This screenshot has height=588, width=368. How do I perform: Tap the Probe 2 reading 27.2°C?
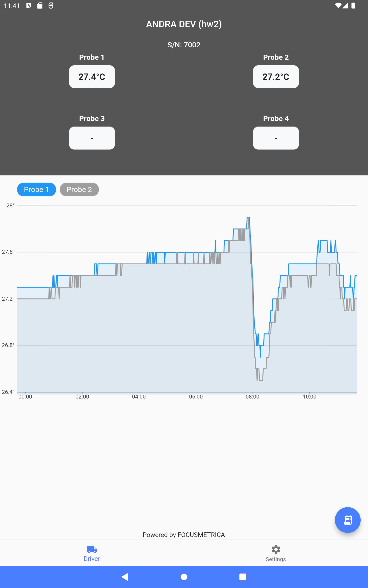pyautogui.click(x=276, y=77)
